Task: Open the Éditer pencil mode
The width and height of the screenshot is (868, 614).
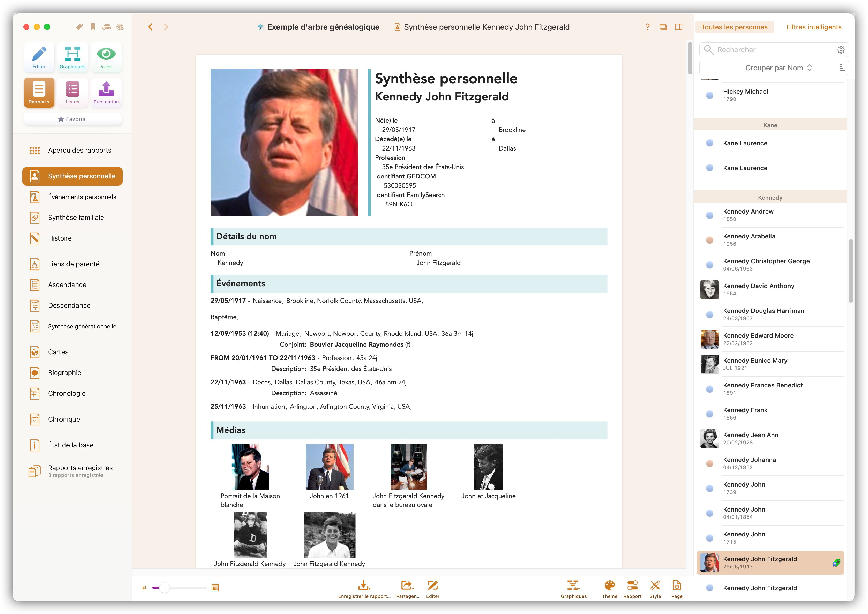Action: pos(39,57)
